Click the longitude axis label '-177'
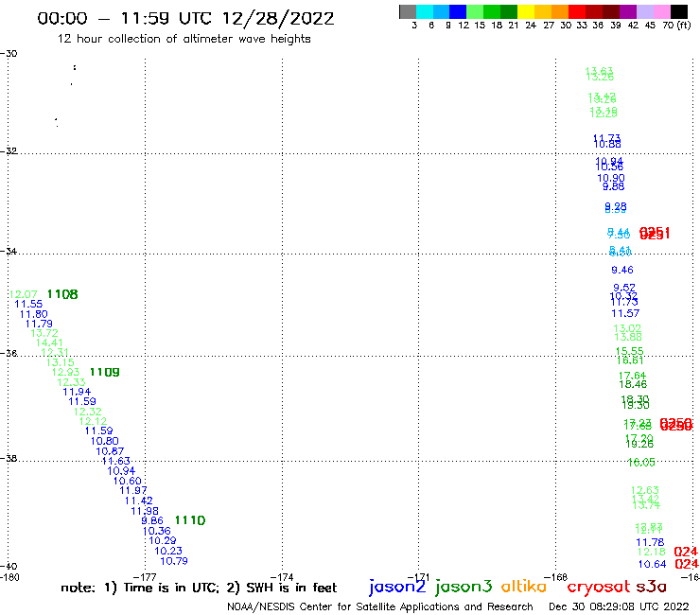The width and height of the screenshot is (700, 615). pos(145,577)
